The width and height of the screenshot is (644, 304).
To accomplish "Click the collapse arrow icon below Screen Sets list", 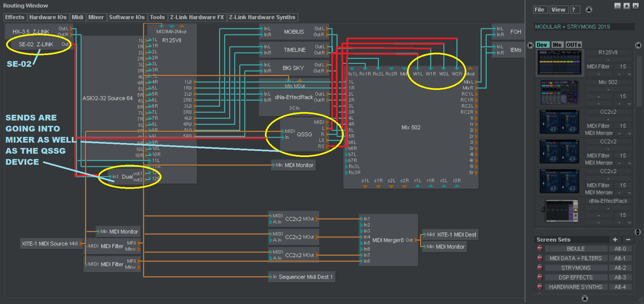I will tap(585, 298).
